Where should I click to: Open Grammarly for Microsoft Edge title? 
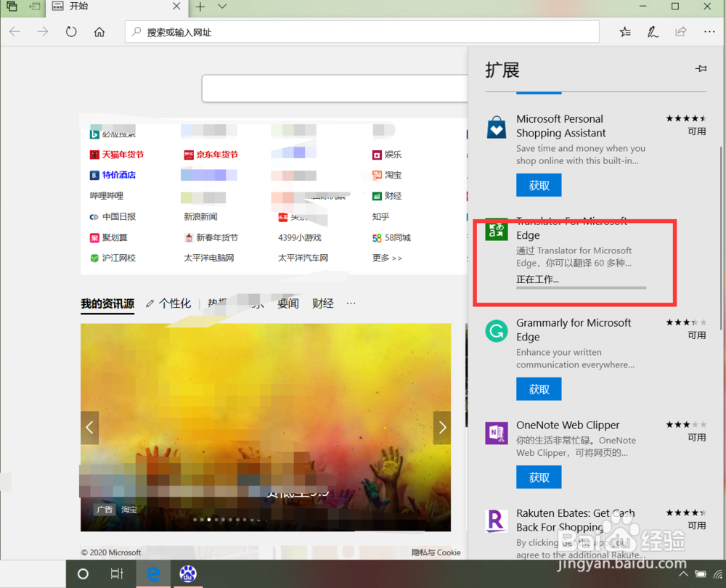574,330
